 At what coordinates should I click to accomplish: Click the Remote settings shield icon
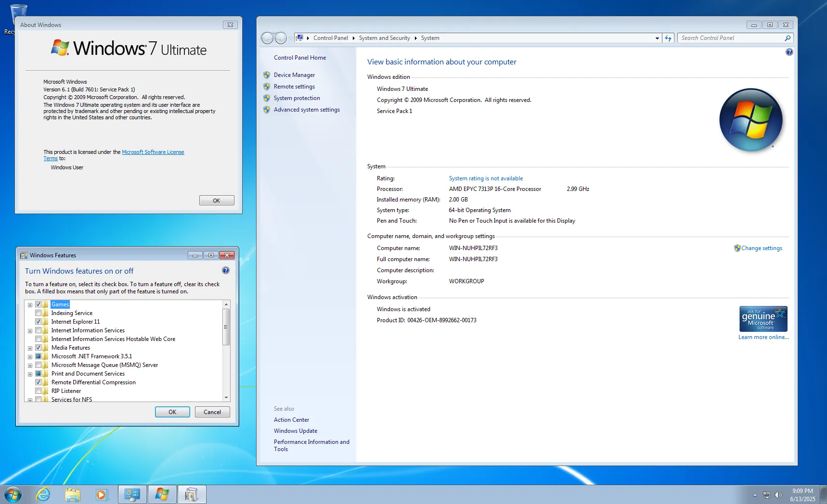267,87
